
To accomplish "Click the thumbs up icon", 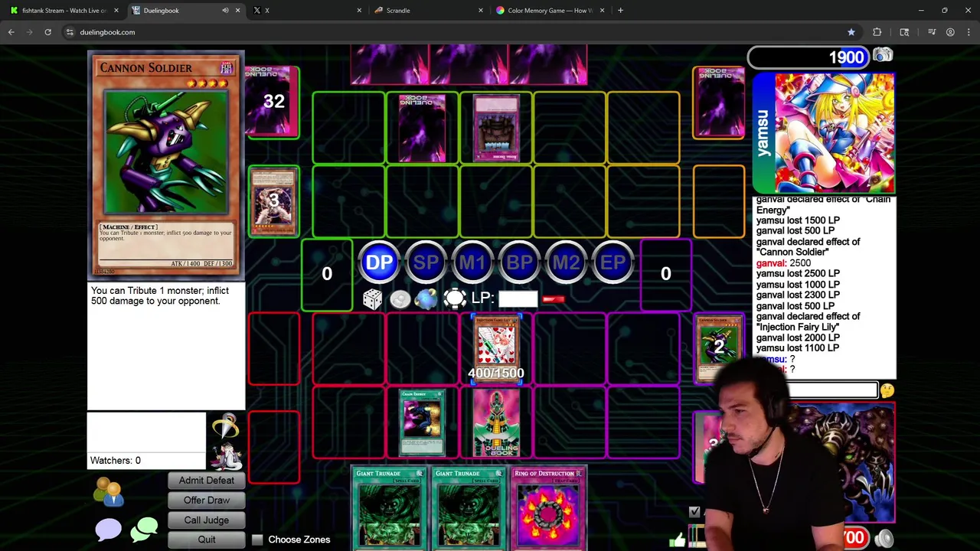I will (678, 540).
